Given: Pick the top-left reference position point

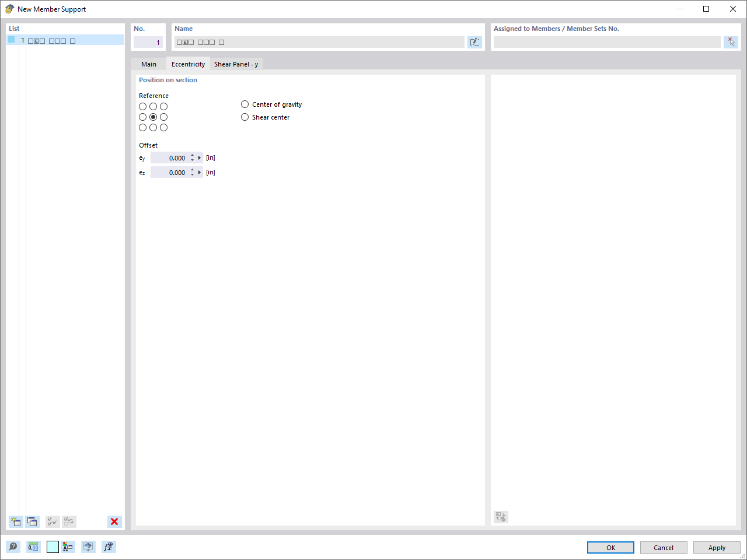Looking at the screenshot, I should [x=142, y=106].
